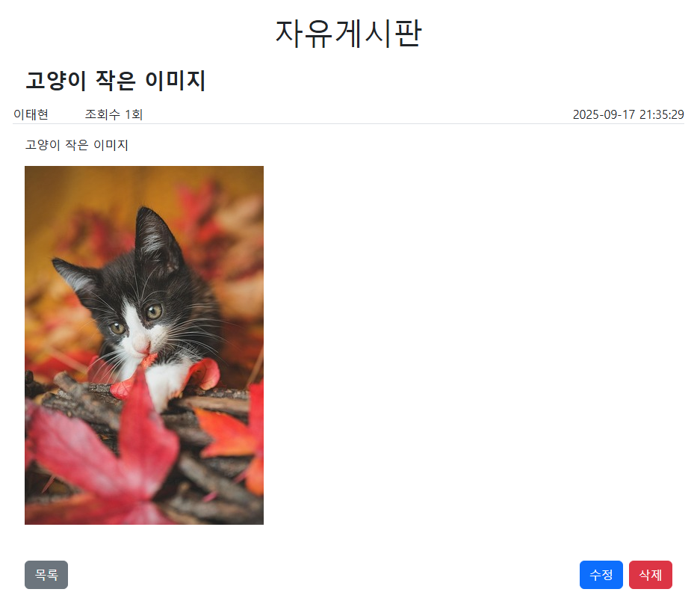This screenshot has height=601, width=700.
Task: Click the author name 이태현
Action: [31, 114]
